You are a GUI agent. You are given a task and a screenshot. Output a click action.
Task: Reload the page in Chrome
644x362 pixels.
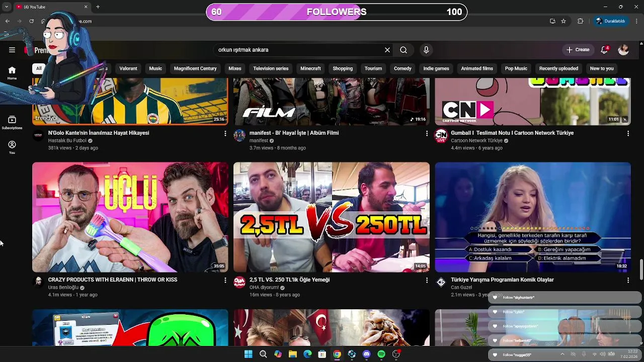pyautogui.click(x=31, y=21)
